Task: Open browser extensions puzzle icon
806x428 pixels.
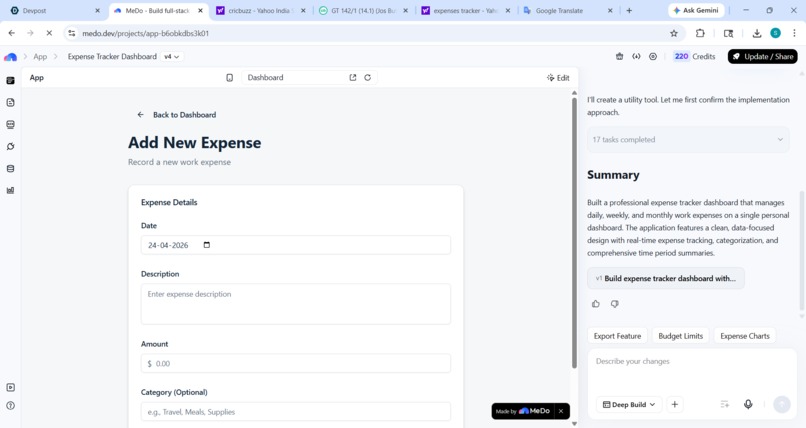Action: point(700,33)
